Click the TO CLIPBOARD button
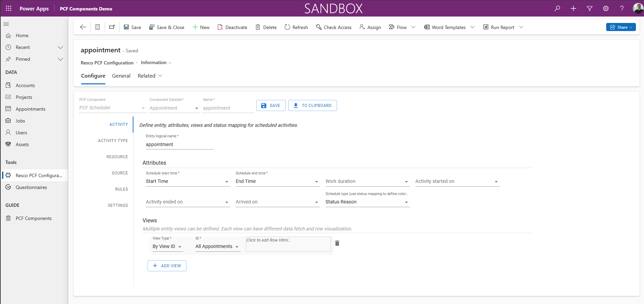This screenshot has width=644, height=304. 312,106
